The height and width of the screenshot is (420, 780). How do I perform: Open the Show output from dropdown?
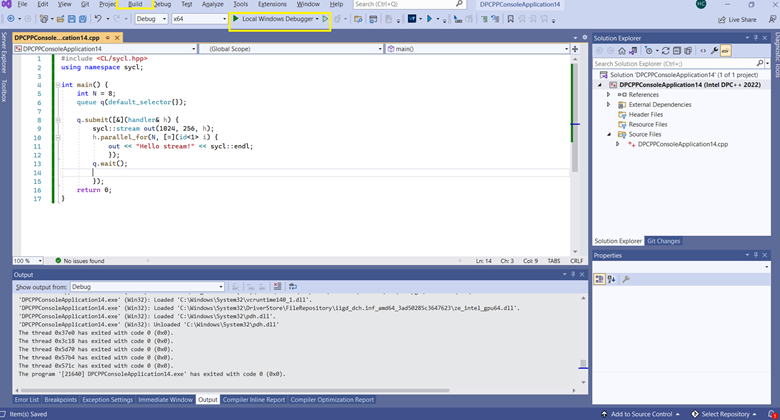click(x=147, y=287)
